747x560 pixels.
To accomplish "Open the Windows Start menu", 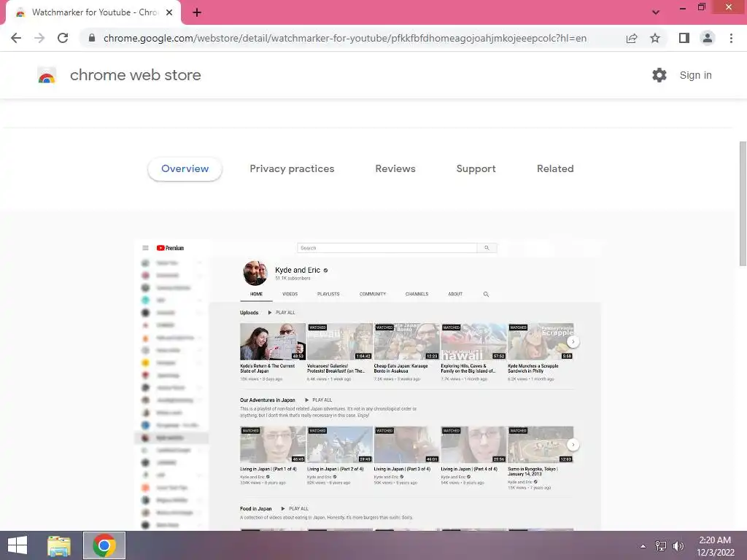I will coord(18,545).
